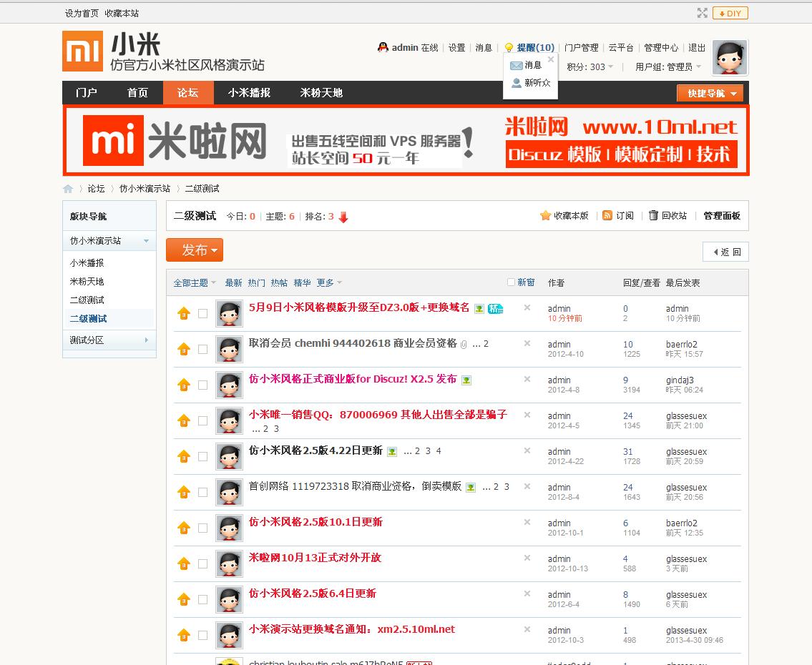Screen dimensions: 812x665
Task: Click image attachment icon on 5月9日 thread
Action: click(x=479, y=309)
